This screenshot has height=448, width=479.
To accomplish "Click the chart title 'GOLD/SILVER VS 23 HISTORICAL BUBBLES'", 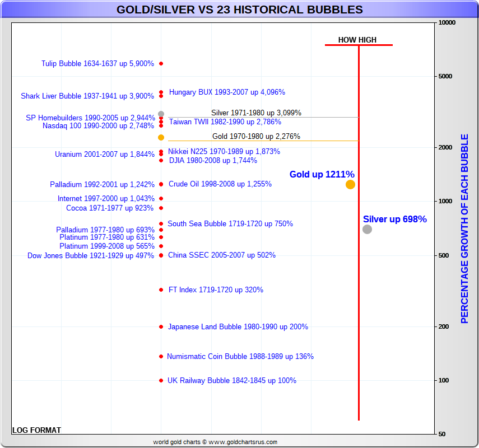I will pyautogui.click(x=240, y=10).
